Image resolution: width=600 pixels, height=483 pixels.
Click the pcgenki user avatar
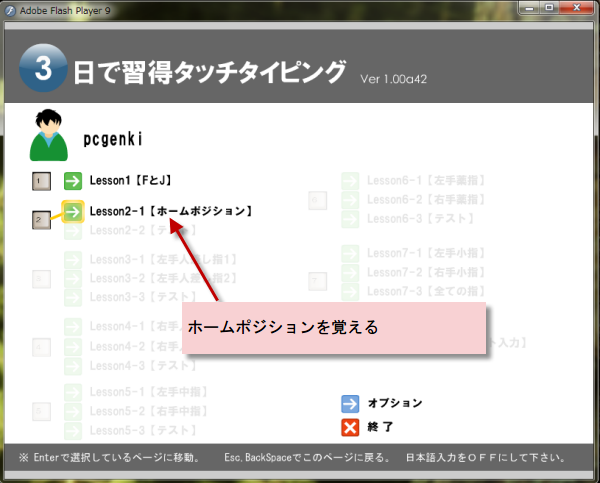[46, 137]
